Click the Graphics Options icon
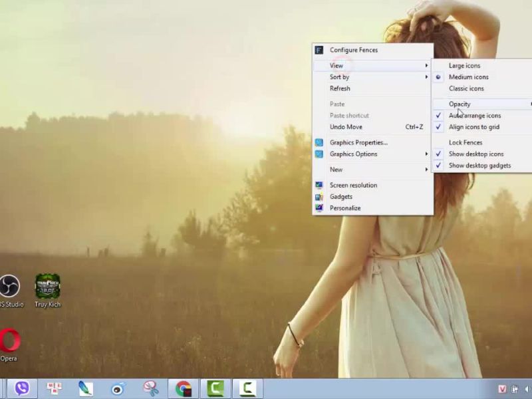The height and width of the screenshot is (399, 532). click(x=319, y=154)
